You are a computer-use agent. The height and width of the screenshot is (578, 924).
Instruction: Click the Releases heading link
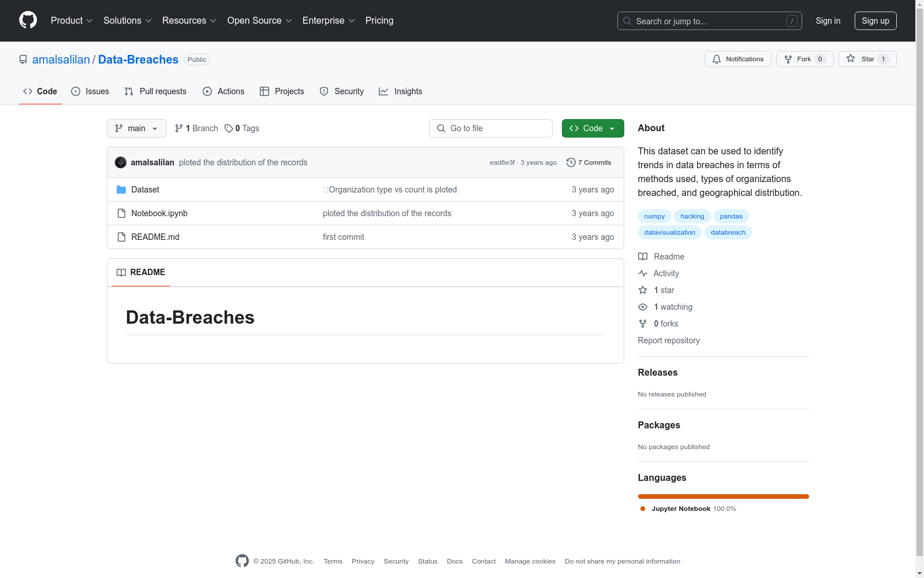tap(658, 373)
